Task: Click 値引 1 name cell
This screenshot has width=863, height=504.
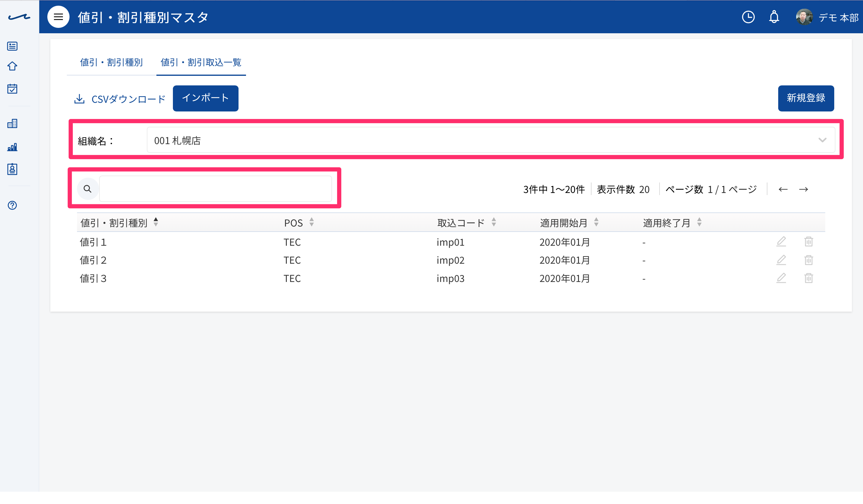Action: 93,242
